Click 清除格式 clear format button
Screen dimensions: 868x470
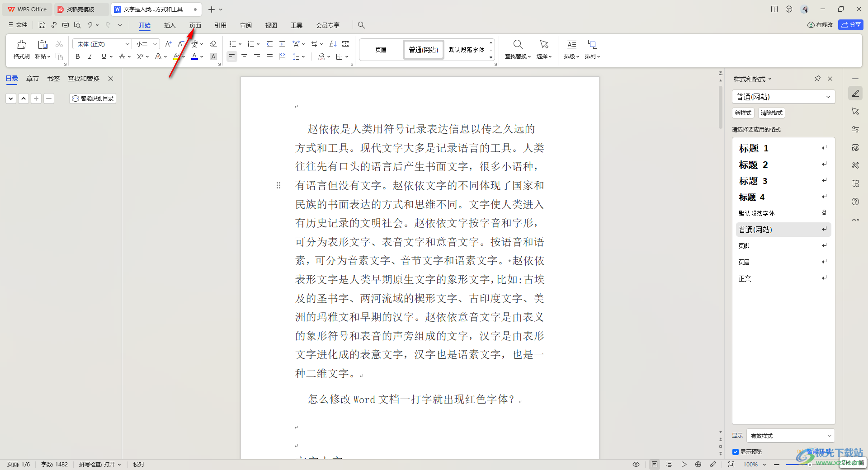point(772,113)
